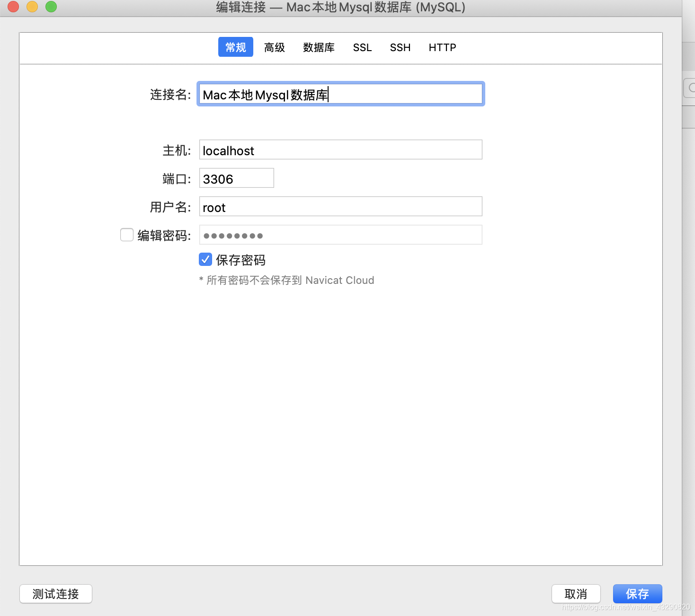
Task: Click the 连接名 label
Action: click(x=170, y=94)
